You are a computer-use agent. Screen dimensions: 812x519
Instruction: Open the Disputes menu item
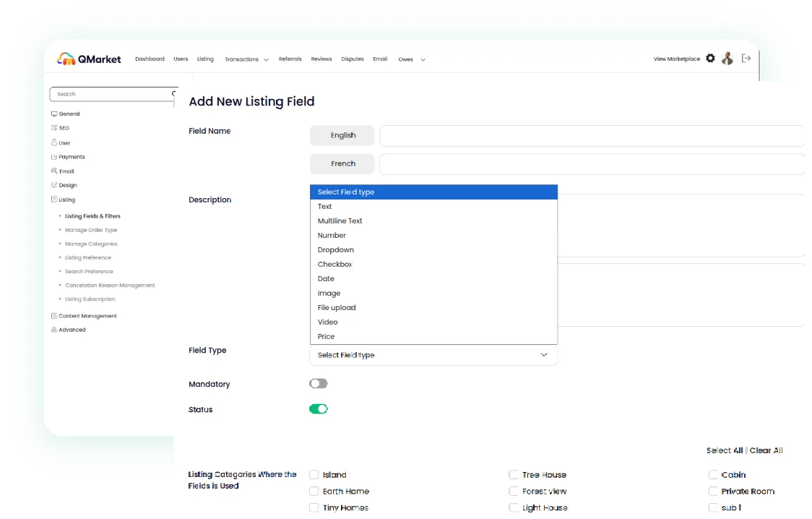tap(353, 59)
